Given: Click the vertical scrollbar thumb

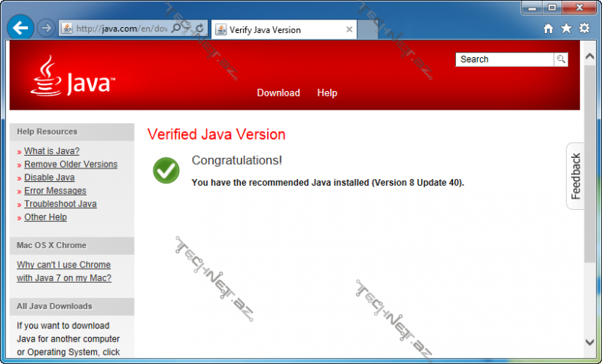Looking at the screenshot, I should 590,164.
